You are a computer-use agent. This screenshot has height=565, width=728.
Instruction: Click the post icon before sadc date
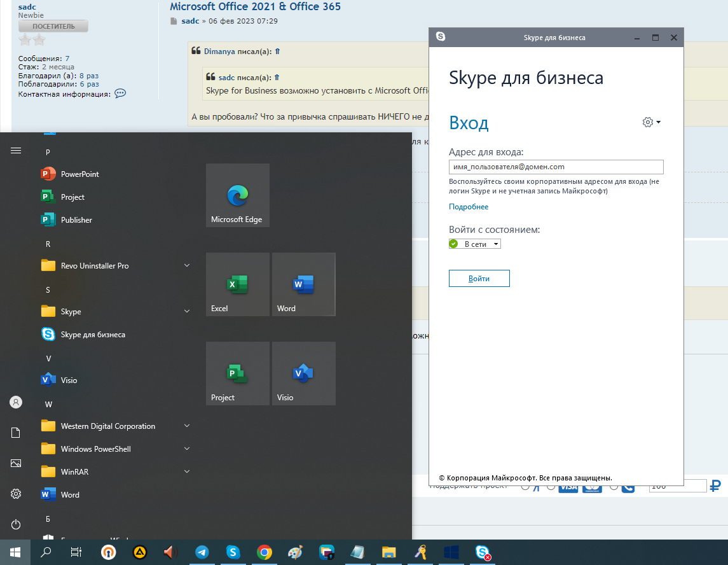click(174, 21)
